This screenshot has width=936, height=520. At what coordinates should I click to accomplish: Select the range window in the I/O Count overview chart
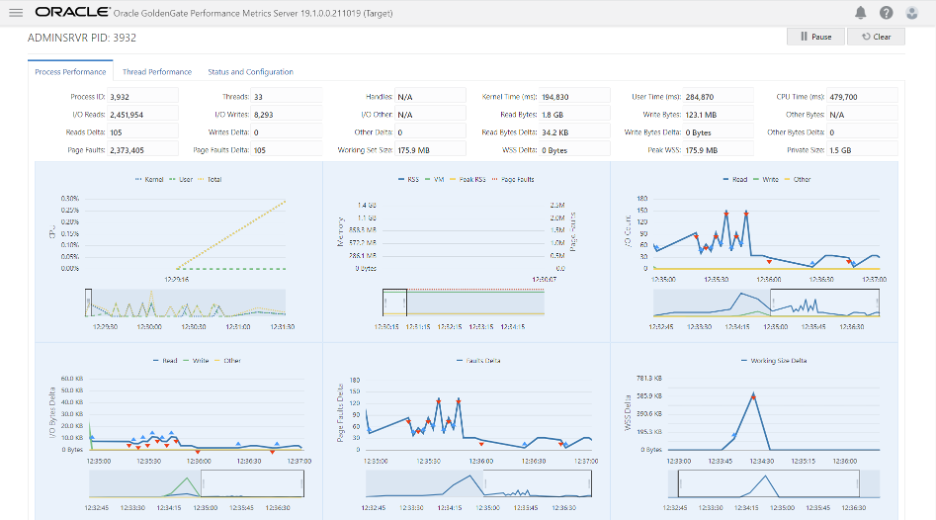coord(825,303)
